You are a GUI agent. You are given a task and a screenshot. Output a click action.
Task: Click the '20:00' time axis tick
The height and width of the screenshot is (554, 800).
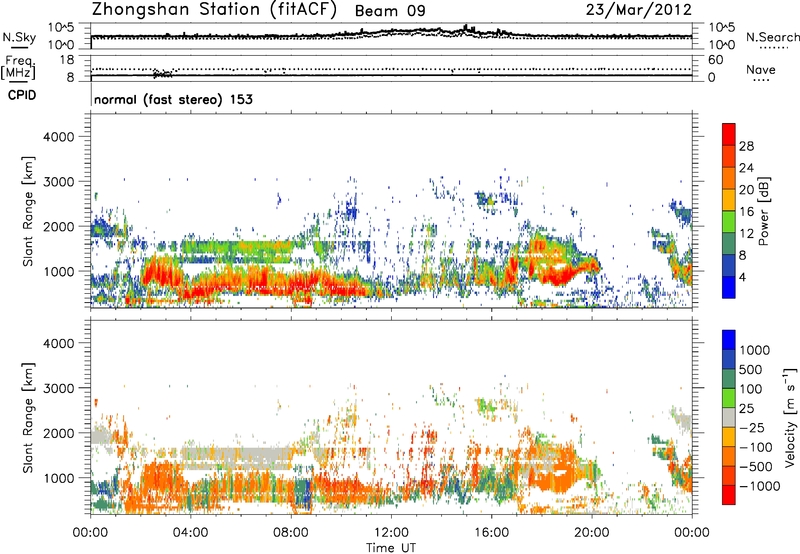[x=592, y=533]
